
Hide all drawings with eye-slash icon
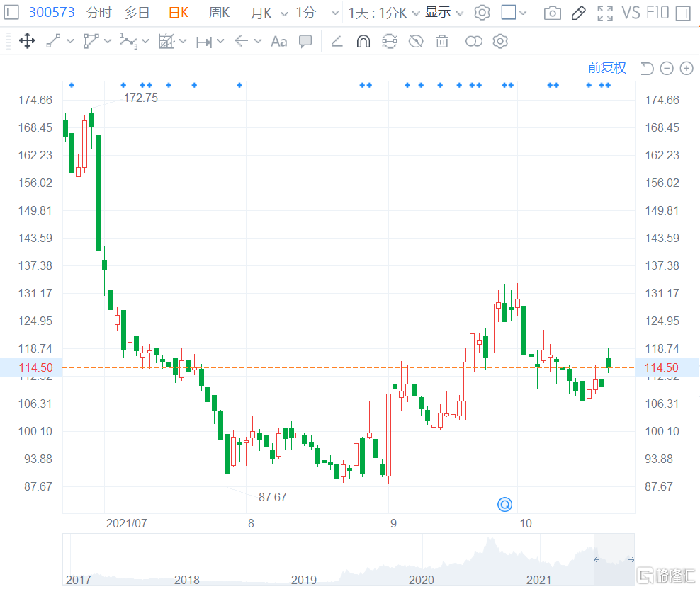[x=416, y=42]
